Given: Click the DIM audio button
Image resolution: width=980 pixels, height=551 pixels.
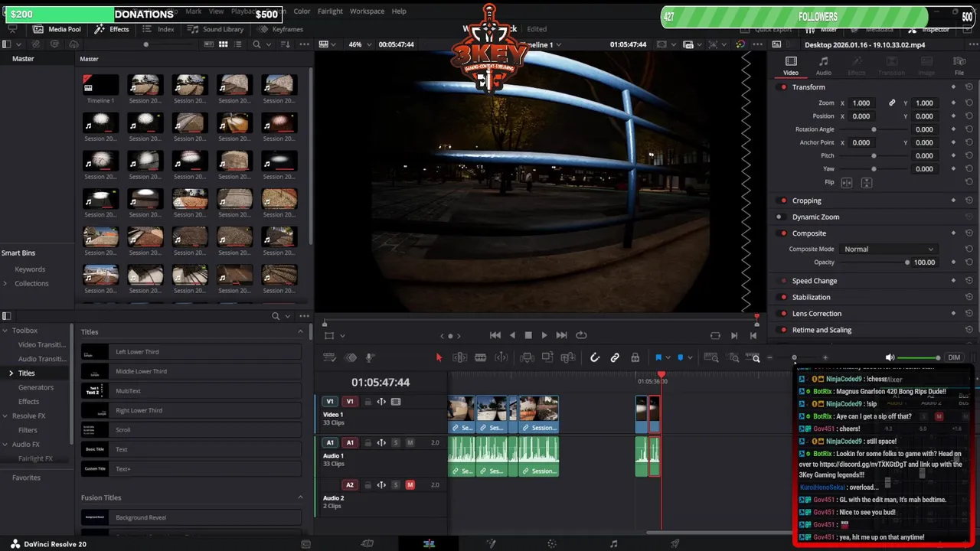Looking at the screenshot, I should tap(954, 357).
